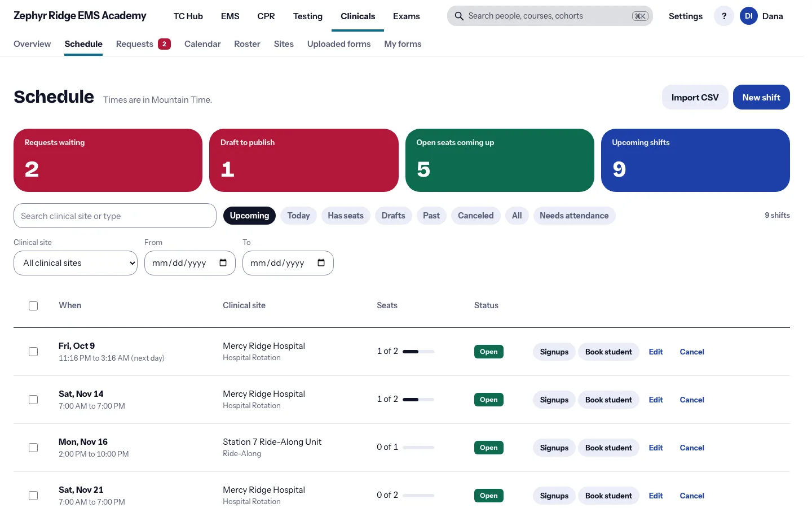Switch to the Roster tab

tap(247, 44)
